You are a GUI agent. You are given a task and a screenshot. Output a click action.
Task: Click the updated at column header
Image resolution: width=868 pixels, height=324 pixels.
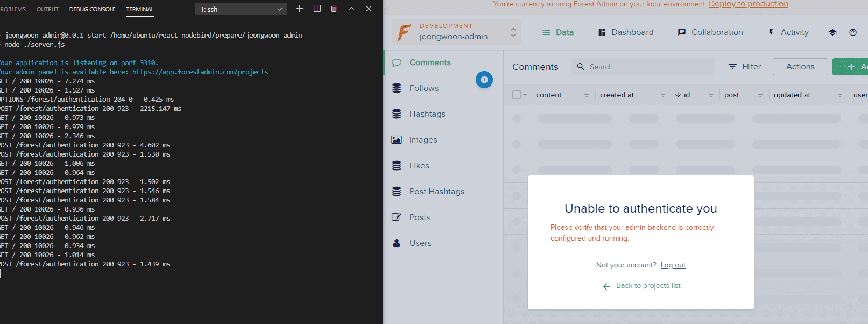[792, 95]
